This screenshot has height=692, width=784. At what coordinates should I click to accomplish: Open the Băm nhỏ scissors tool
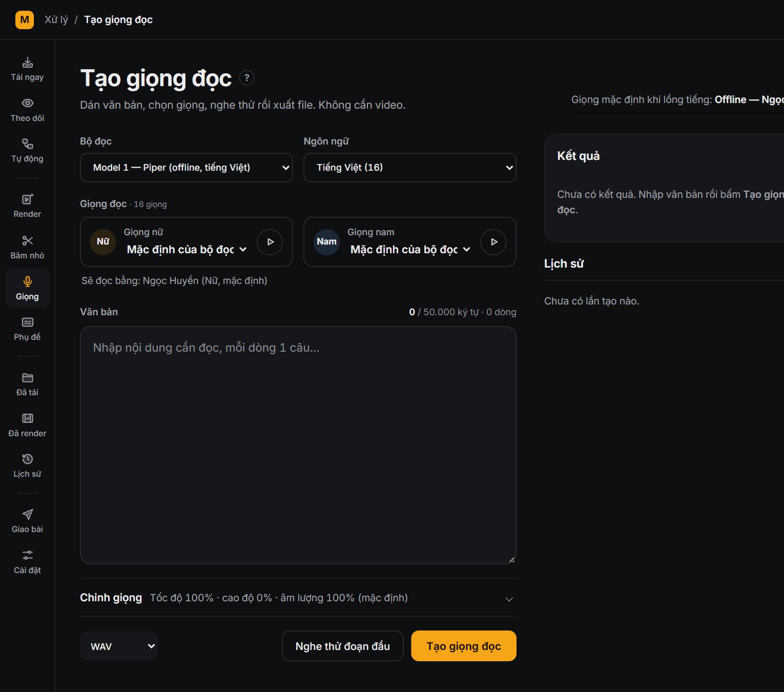27,247
